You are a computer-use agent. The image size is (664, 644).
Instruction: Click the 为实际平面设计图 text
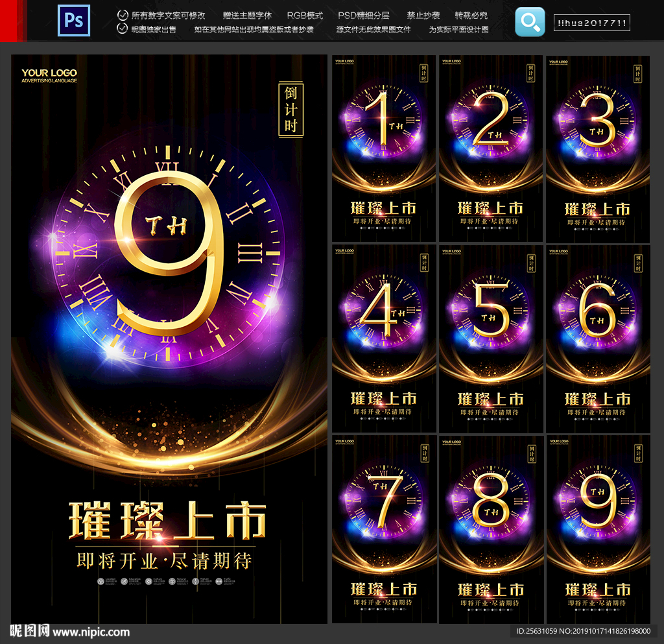coord(458,29)
